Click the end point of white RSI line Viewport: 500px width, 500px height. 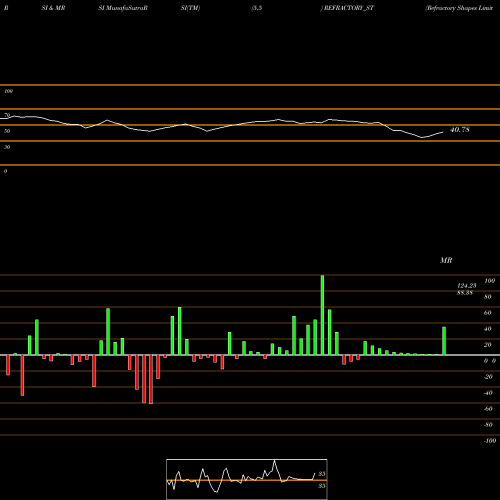[443, 132]
